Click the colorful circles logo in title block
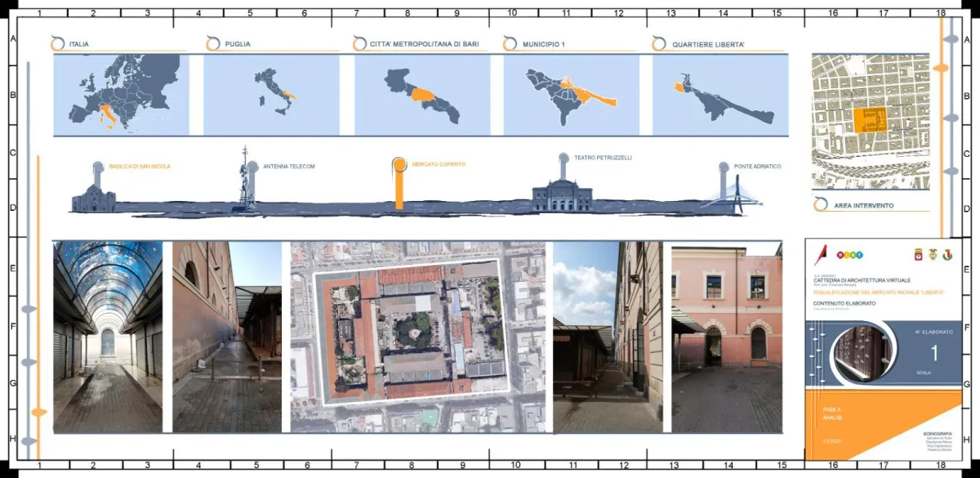 (850, 255)
